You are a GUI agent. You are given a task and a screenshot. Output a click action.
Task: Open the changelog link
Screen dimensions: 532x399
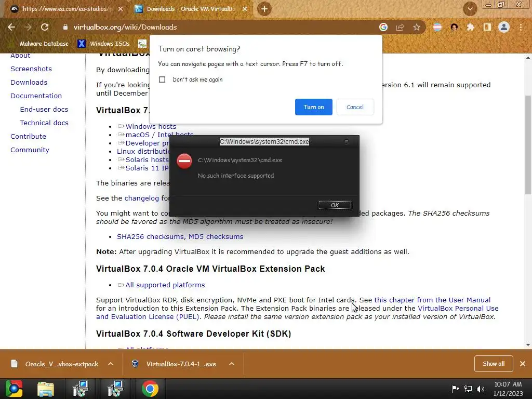pos(141,198)
